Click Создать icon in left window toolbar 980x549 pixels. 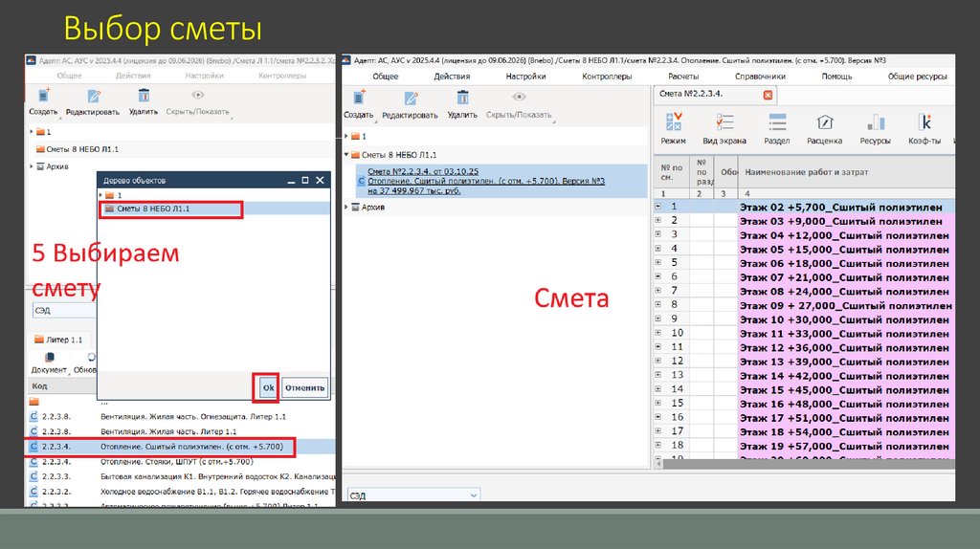(x=44, y=95)
